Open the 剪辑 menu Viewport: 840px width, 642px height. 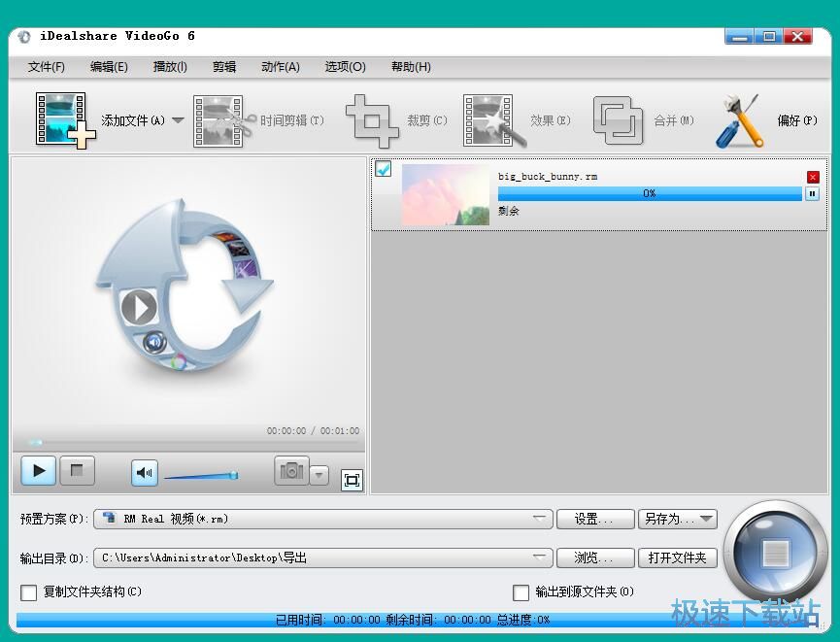click(224, 67)
